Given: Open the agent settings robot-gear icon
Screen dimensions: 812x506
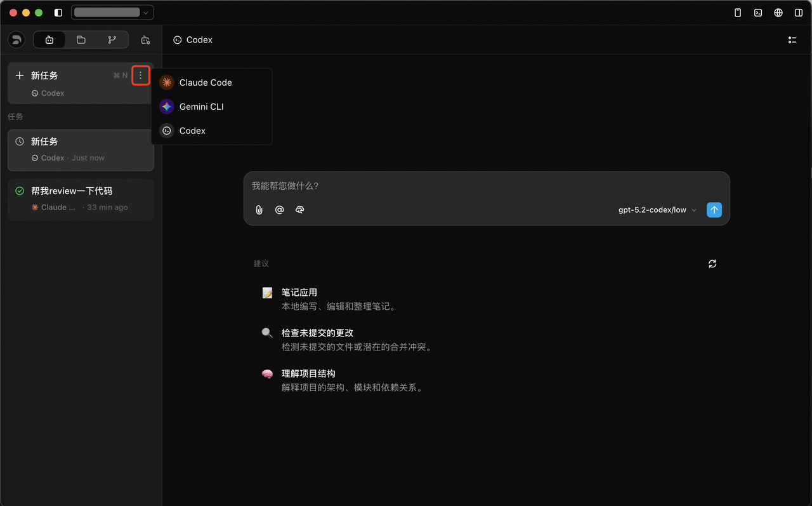Looking at the screenshot, I should pos(145,40).
